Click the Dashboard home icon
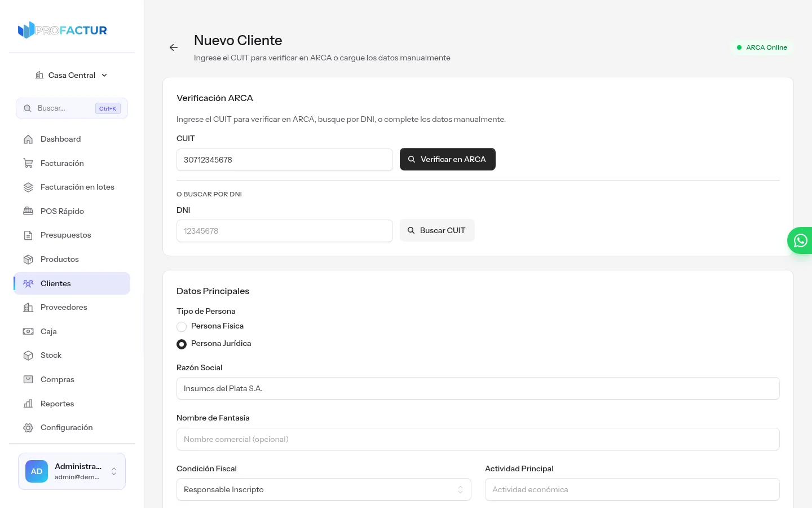The image size is (812, 508). coord(28,139)
